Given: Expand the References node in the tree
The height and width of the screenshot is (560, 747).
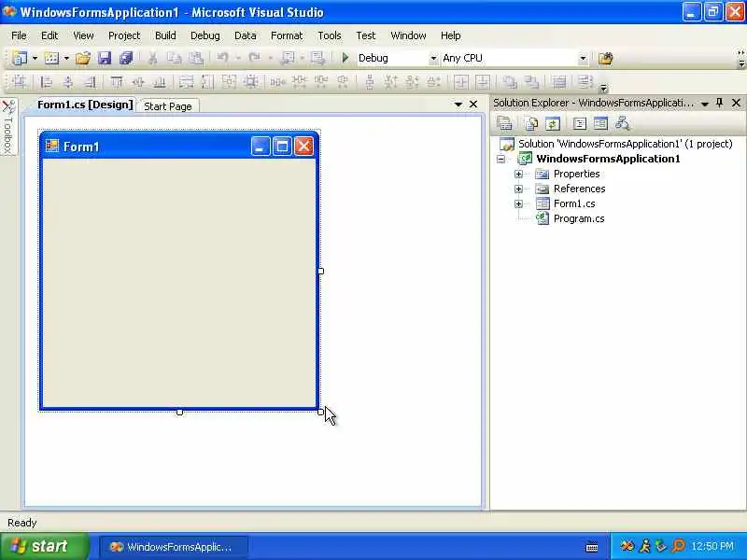Looking at the screenshot, I should (519, 189).
